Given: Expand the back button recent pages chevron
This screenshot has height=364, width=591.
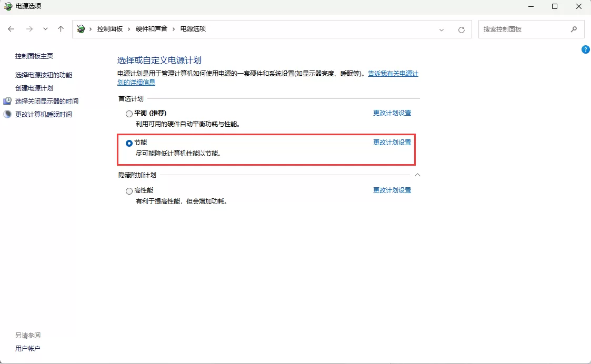Looking at the screenshot, I should tap(45, 29).
